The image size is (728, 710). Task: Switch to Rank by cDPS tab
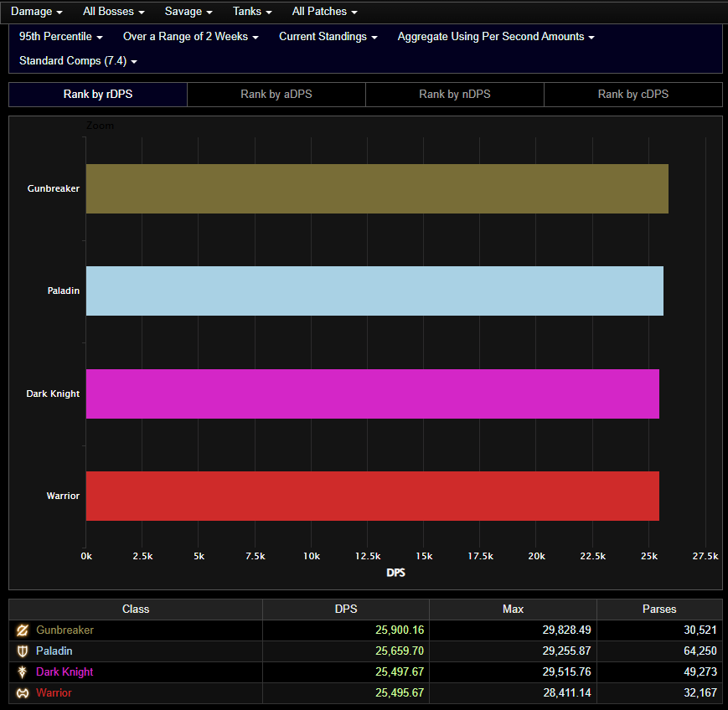(632, 95)
